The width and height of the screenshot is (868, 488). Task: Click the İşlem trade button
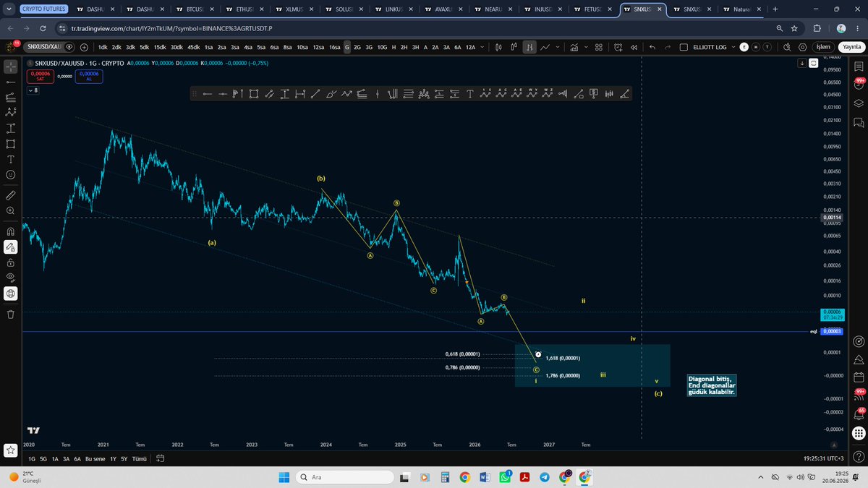(823, 47)
